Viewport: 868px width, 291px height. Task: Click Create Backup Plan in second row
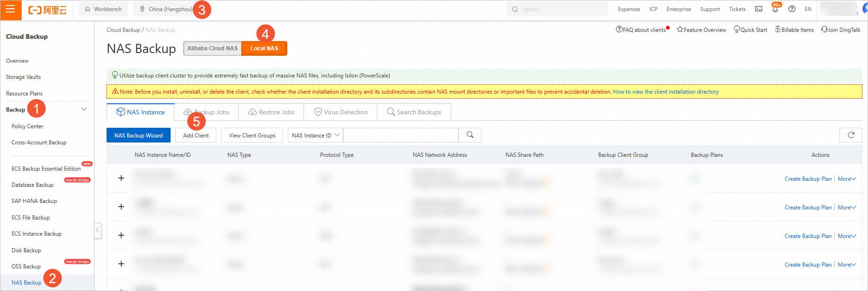(x=808, y=208)
